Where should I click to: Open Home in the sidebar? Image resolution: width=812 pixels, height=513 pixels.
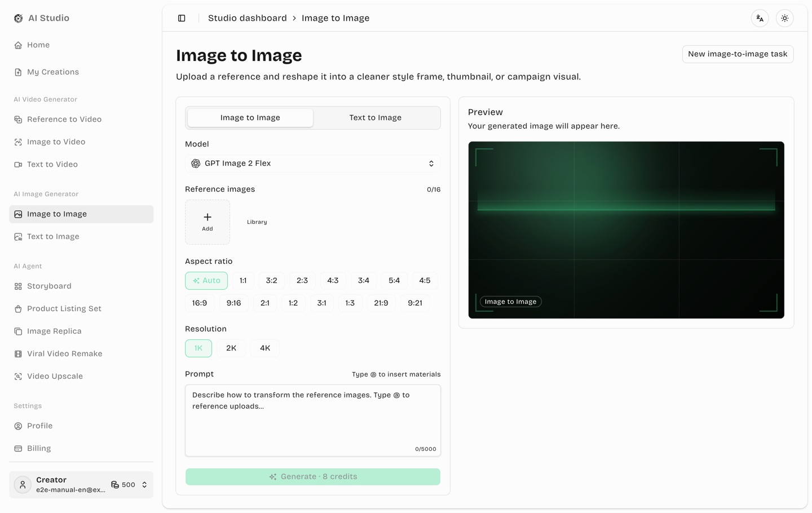81,45
